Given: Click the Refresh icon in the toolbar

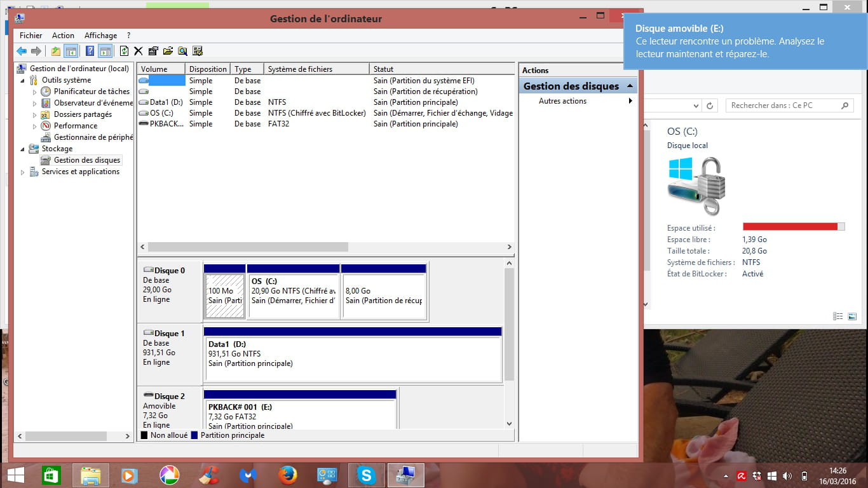Looking at the screenshot, I should (x=124, y=51).
